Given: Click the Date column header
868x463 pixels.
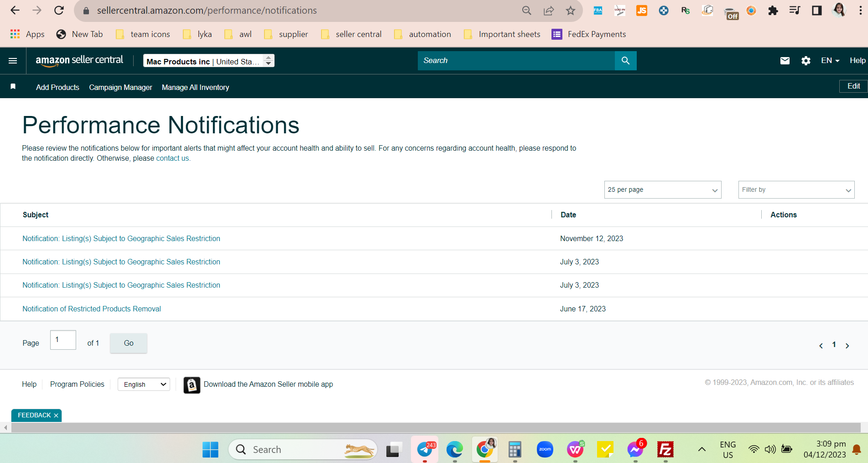Looking at the screenshot, I should tap(568, 215).
